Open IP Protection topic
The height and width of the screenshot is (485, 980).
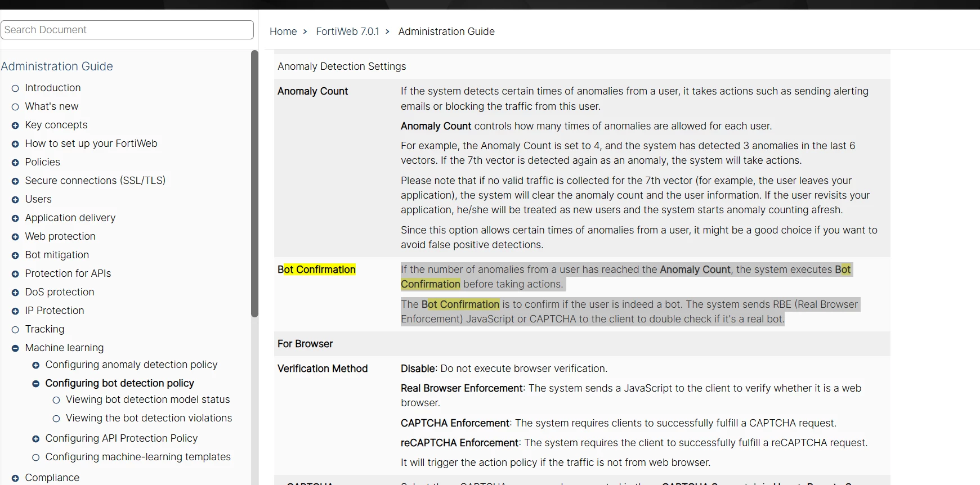[55, 311]
